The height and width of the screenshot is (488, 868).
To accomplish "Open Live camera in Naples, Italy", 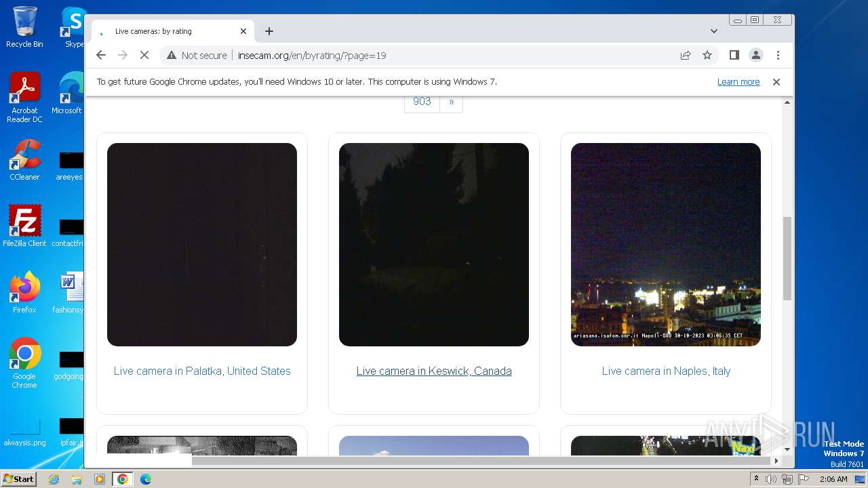I will point(666,371).
